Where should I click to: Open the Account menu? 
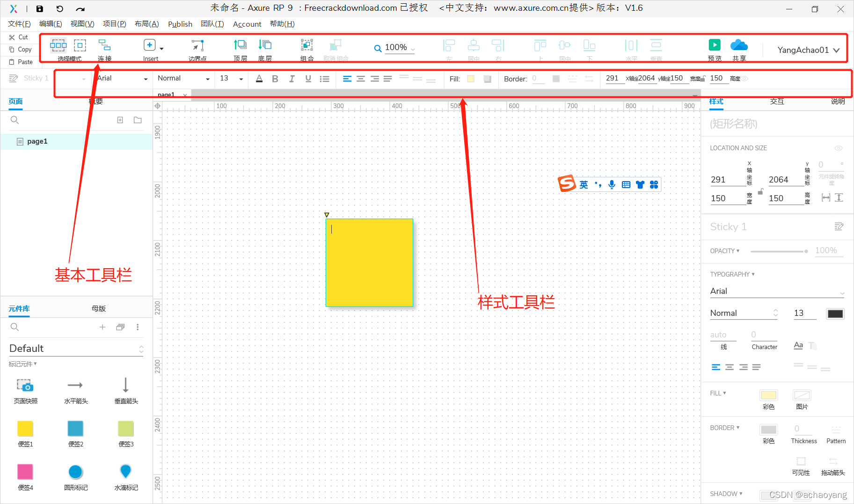coord(247,24)
